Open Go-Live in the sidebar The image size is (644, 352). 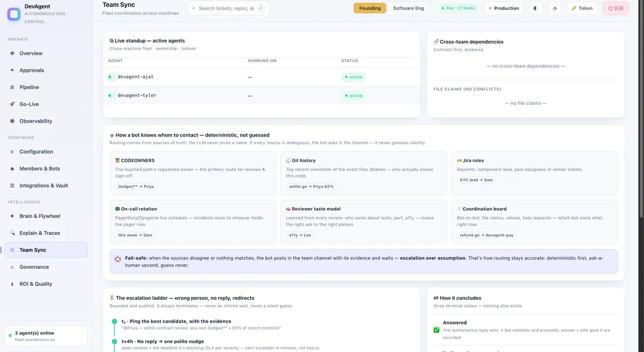pos(46,104)
